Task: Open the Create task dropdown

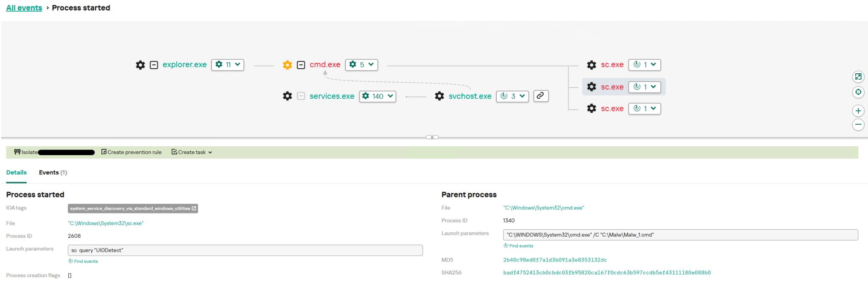Action: pyautogui.click(x=192, y=152)
